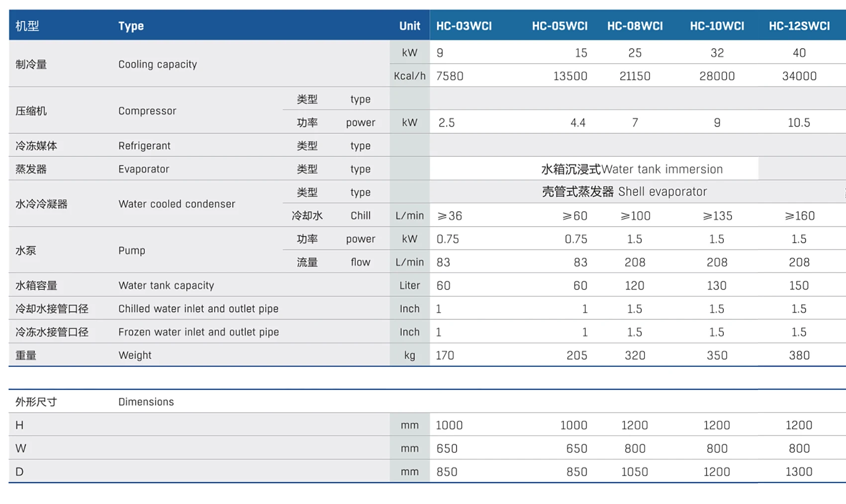Select the Shell evaporator cell

click(x=624, y=192)
